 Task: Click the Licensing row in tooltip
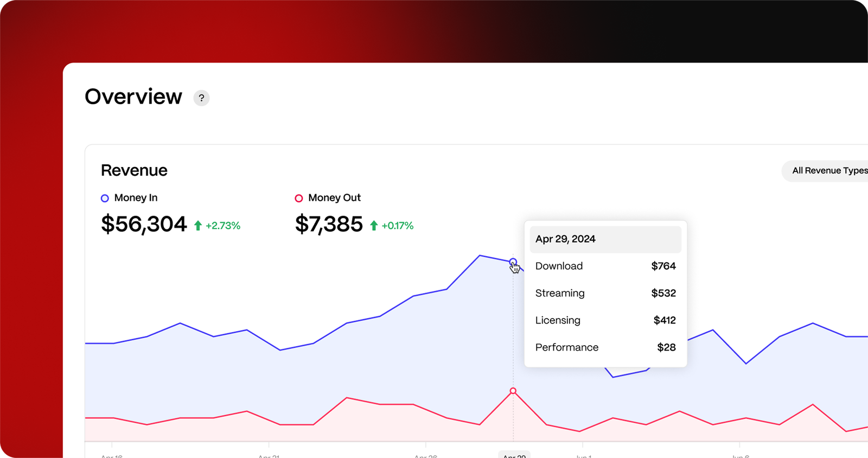click(605, 320)
